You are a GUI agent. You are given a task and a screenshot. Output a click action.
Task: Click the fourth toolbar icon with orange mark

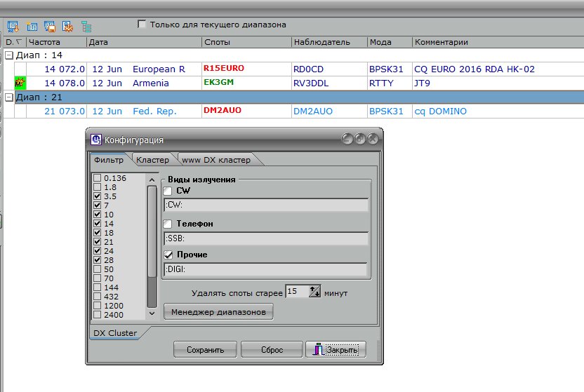(68, 27)
